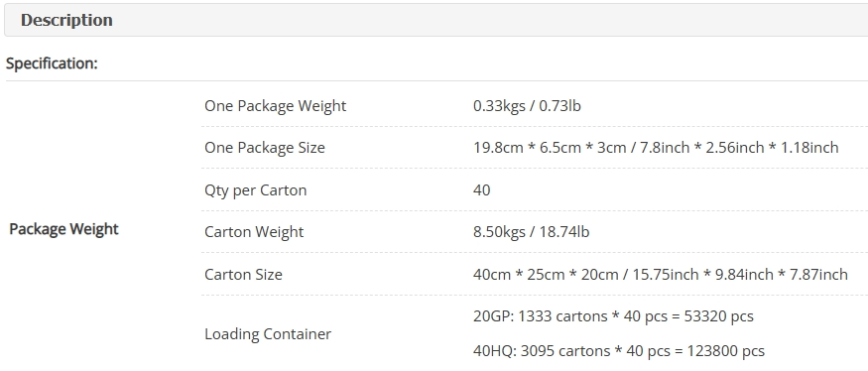This screenshot has width=868, height=371.
Task: Select the One Package Size label
Action: pos(265,148)
